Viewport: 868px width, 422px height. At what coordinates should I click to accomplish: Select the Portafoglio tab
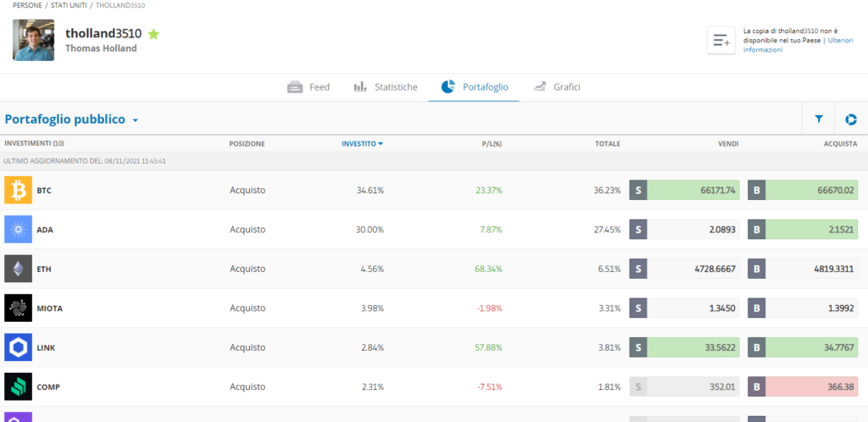pos(475,86)
